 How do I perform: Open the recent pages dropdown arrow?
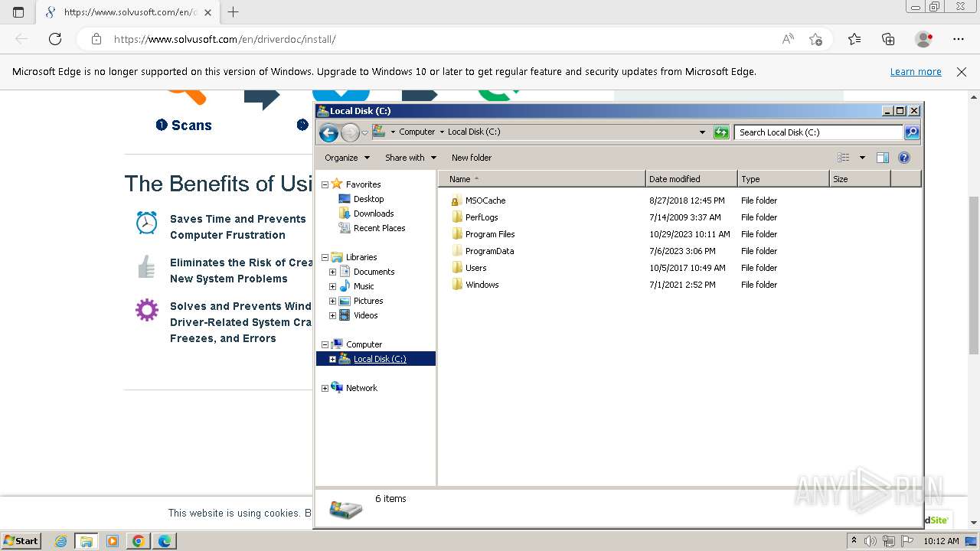[364, 132]
